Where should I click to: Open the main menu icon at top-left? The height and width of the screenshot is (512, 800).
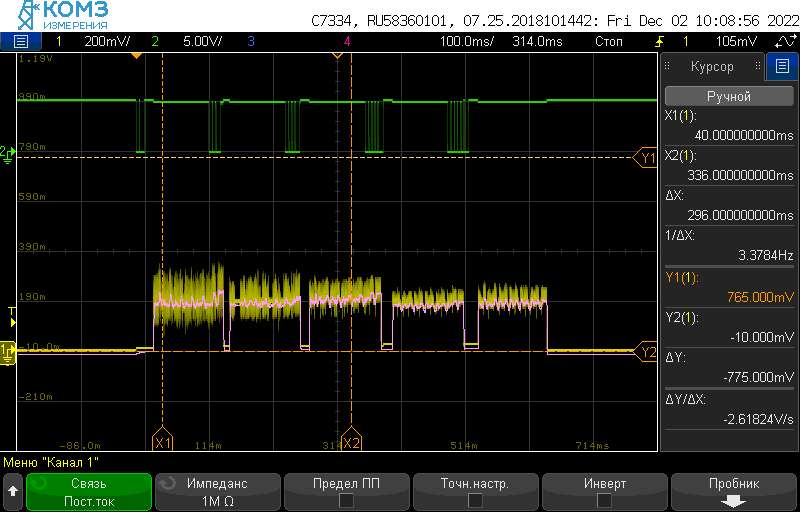(x=21, y=41)
